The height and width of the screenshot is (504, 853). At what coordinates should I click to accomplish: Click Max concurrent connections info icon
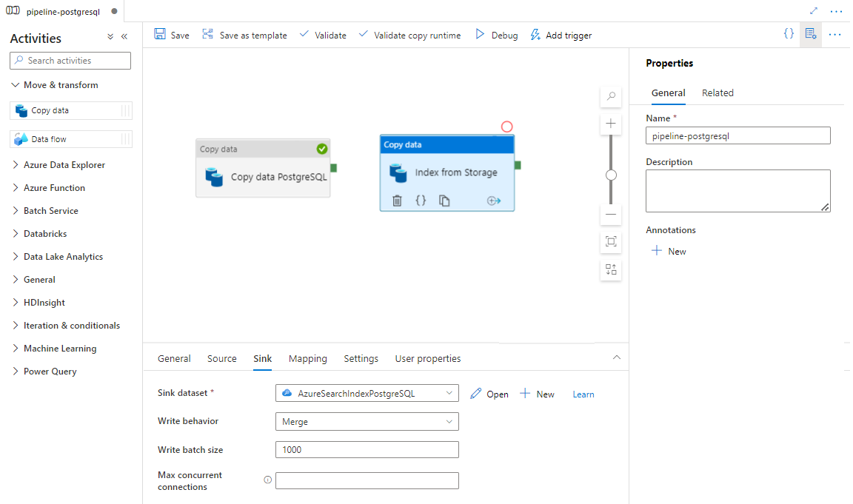coord(267,480)
